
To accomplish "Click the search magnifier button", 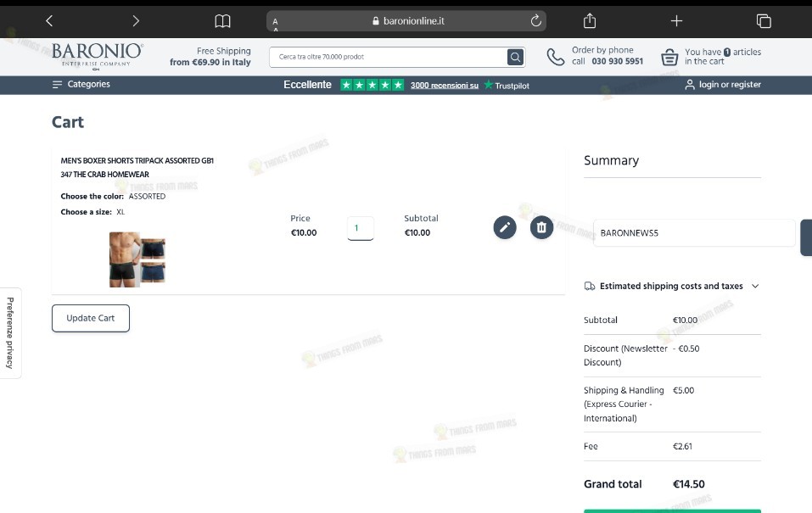I will pyautogui.click(x=515, y=57).
